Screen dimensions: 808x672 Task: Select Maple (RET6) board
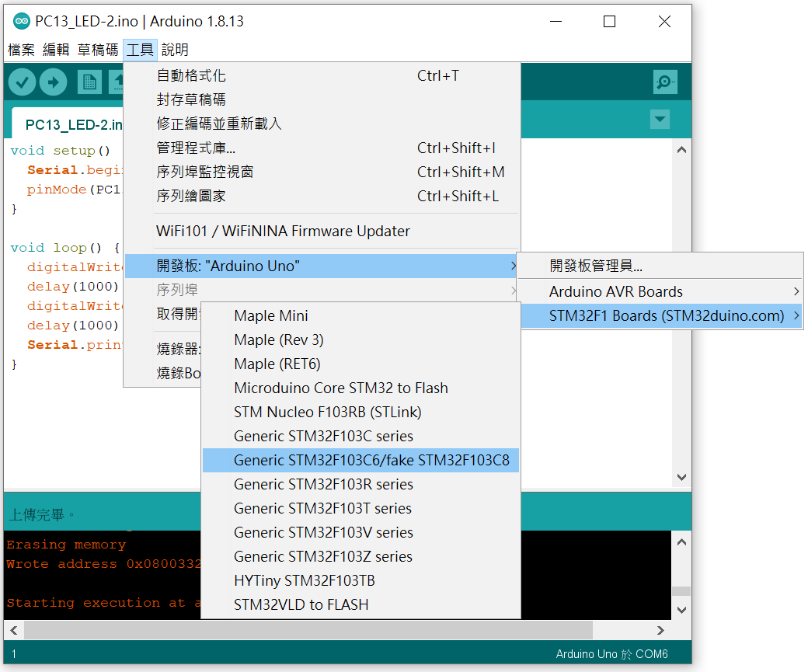click(360, 364)
